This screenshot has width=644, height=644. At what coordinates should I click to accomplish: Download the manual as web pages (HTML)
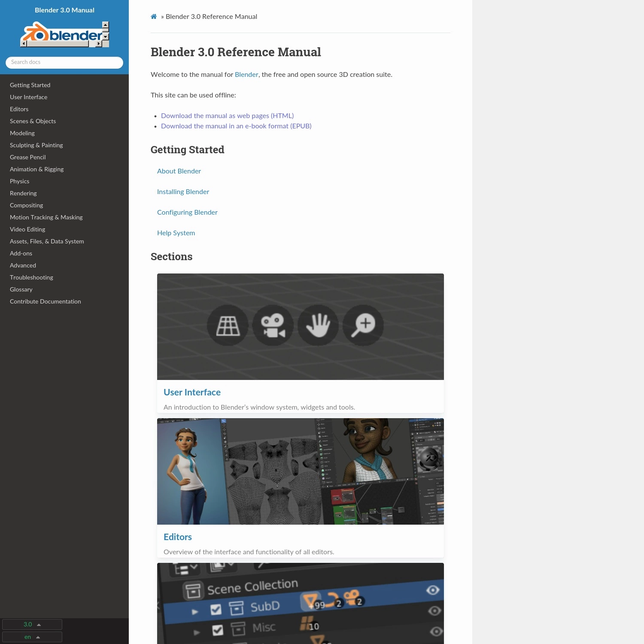coord(228,116)
